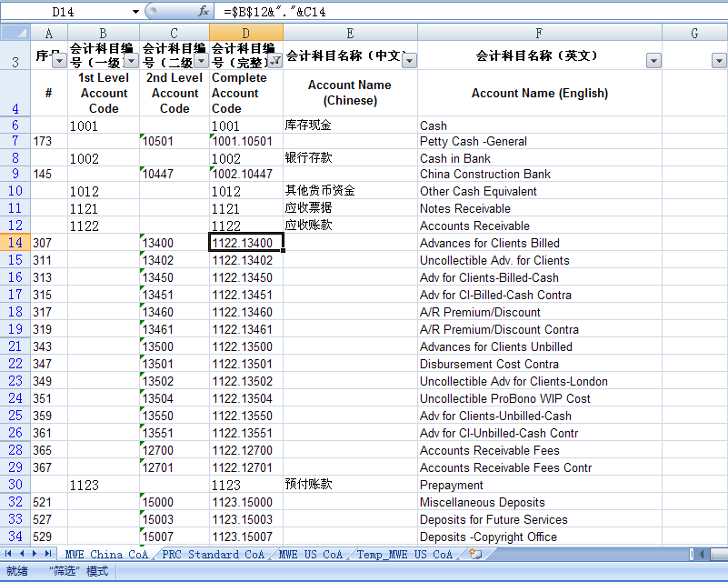
Task: Open filter dropdown in column G
Action: (x=719, y=61)
